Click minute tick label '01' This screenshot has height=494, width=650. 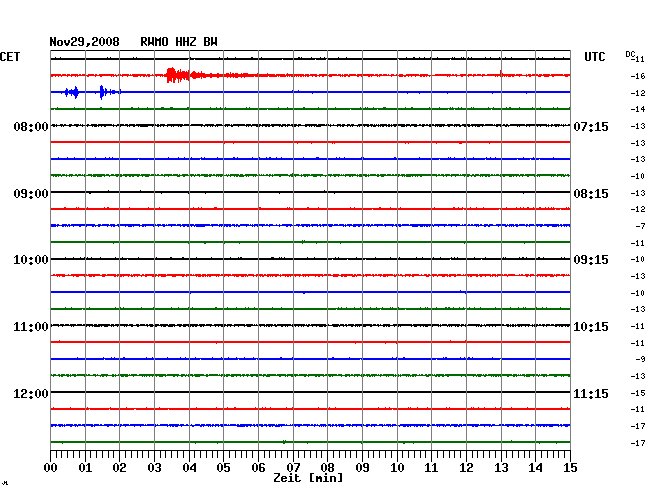[x=85, y=468]
